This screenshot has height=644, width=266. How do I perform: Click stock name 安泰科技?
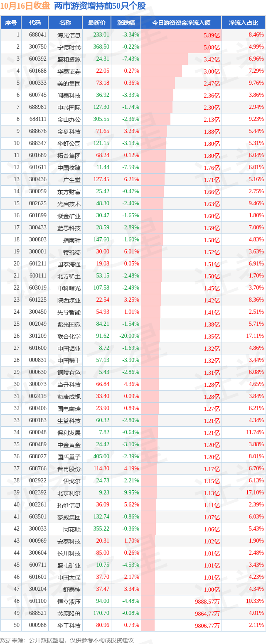(x=69, y=541)
